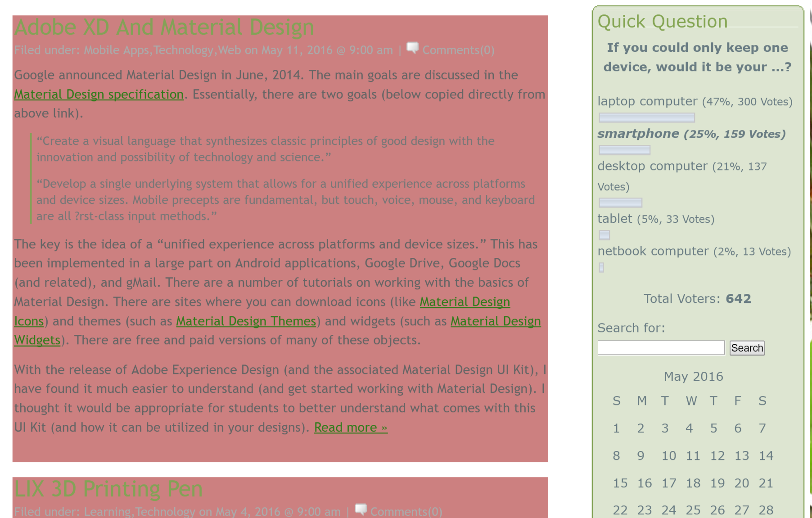The height and width of the screenshot is (518, 812).
Task: Open Comments(0) for Adobe XD post
Action: pos(458,50)
